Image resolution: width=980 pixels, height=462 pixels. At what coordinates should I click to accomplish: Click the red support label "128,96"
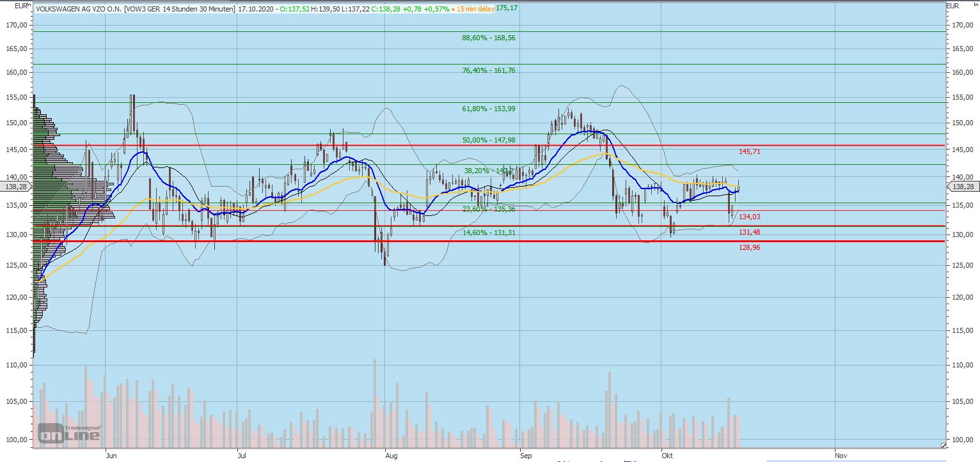tap(749, 247)
